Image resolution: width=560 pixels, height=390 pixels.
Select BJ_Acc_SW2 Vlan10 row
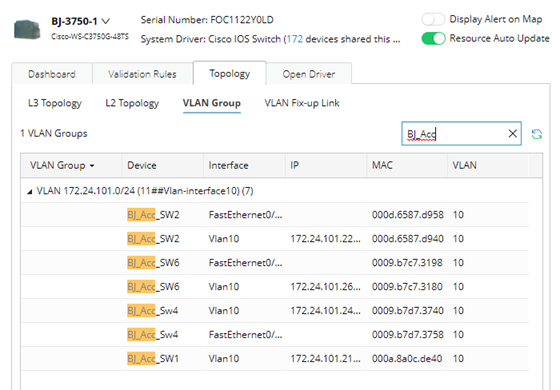point(275,239)
